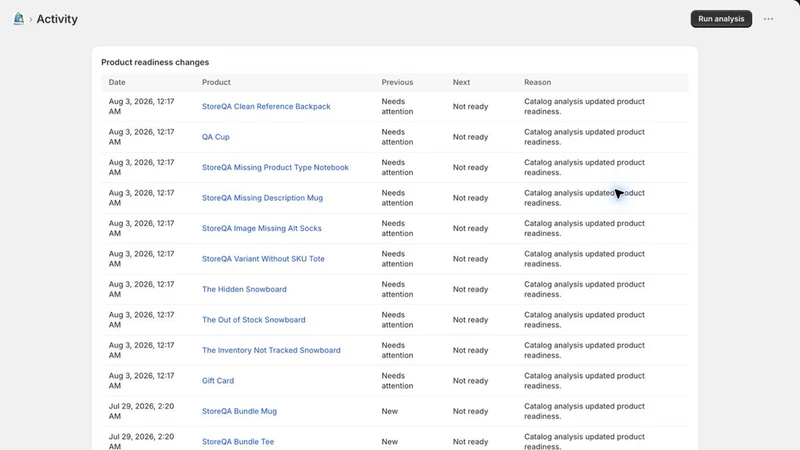Click the Run analysis button
The width and height of the screenshot is (800, 450).
coord(721,19)
